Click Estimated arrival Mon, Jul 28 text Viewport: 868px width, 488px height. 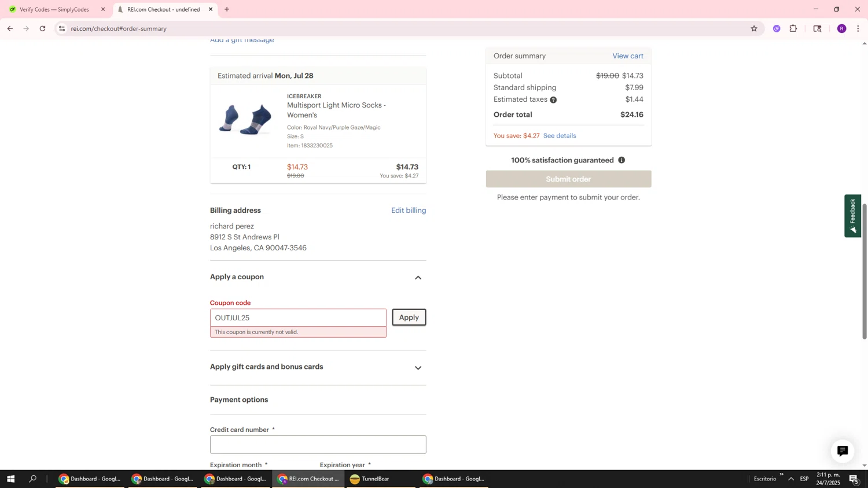(266, 76)
